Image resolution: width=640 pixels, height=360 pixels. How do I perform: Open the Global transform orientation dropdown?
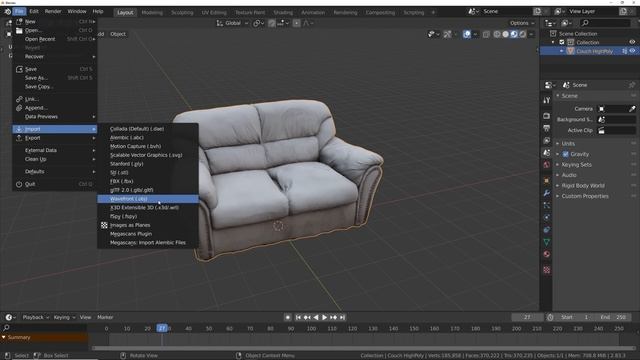232,23
